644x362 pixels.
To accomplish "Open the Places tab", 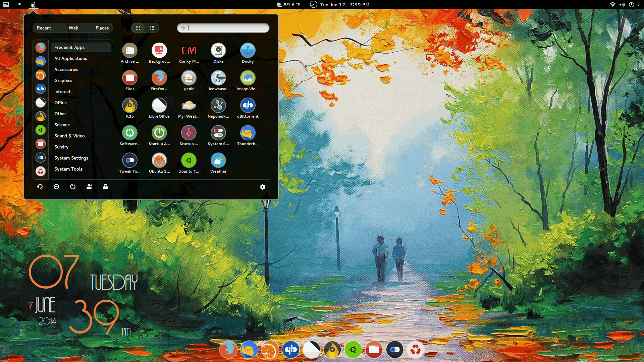I will point(102,28).
